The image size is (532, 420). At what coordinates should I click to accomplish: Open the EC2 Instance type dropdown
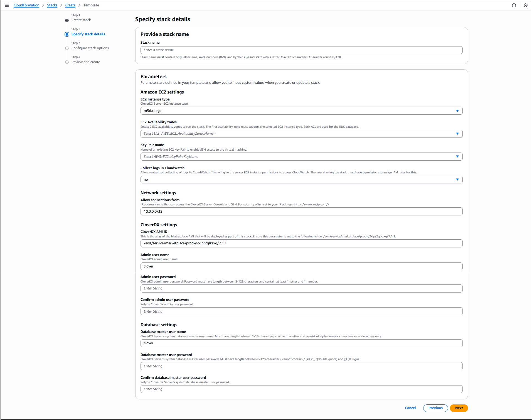point(301,110)
